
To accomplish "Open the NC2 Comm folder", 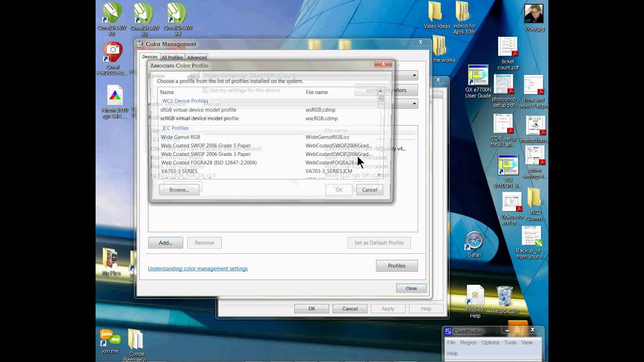I will 534,204.
